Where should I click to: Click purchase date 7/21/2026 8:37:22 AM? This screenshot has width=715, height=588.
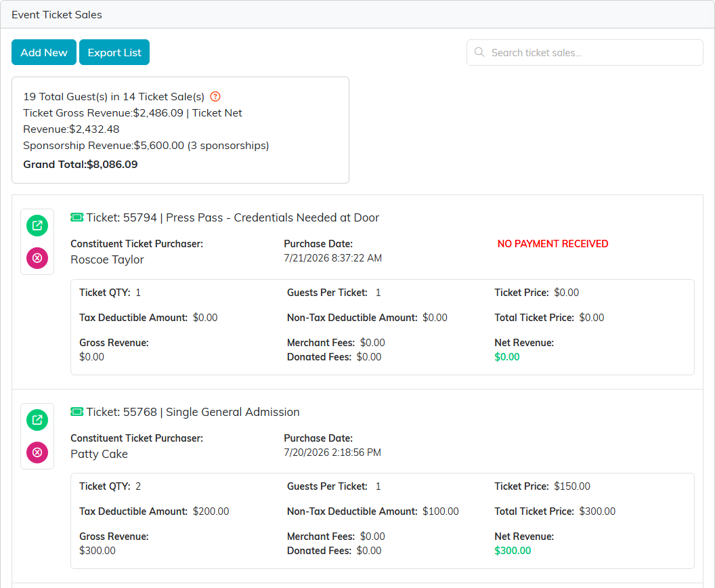333,258
